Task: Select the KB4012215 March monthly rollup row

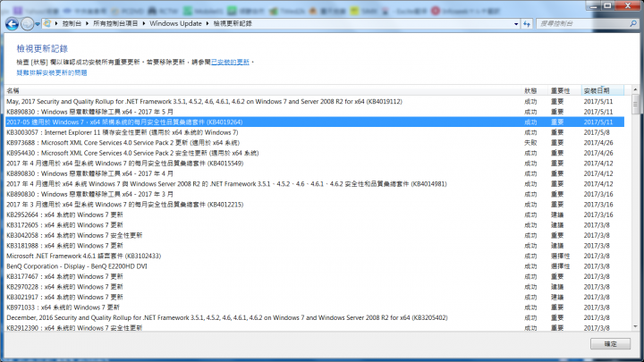Action: point(315,205)
